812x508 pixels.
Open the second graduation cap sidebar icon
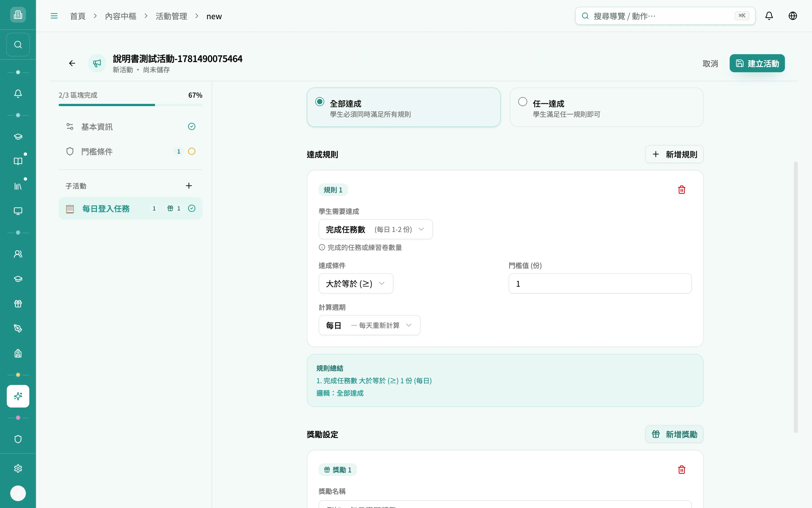click(x=18, y=279)
